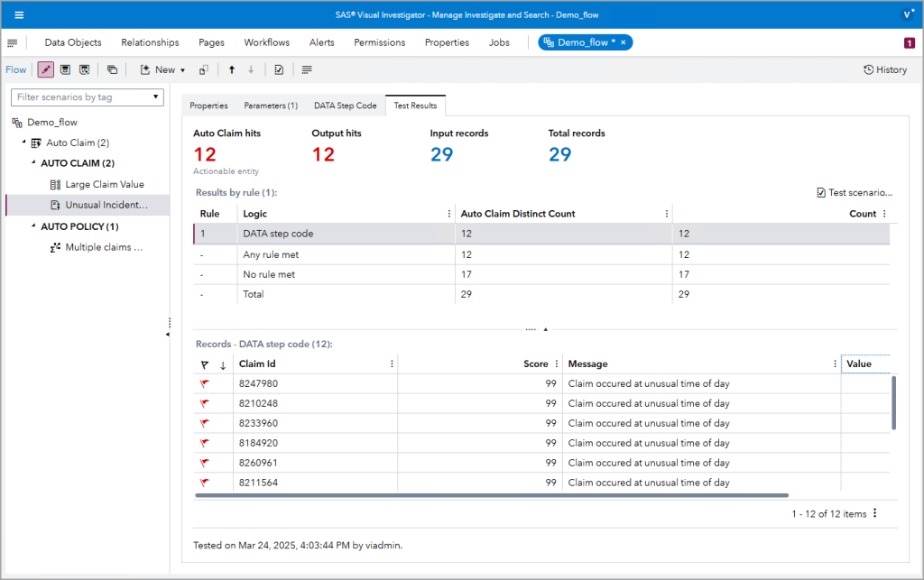Screen dimensions: 924x580
Task: Open the Workflows menu item
Action: tap(266, 42)
